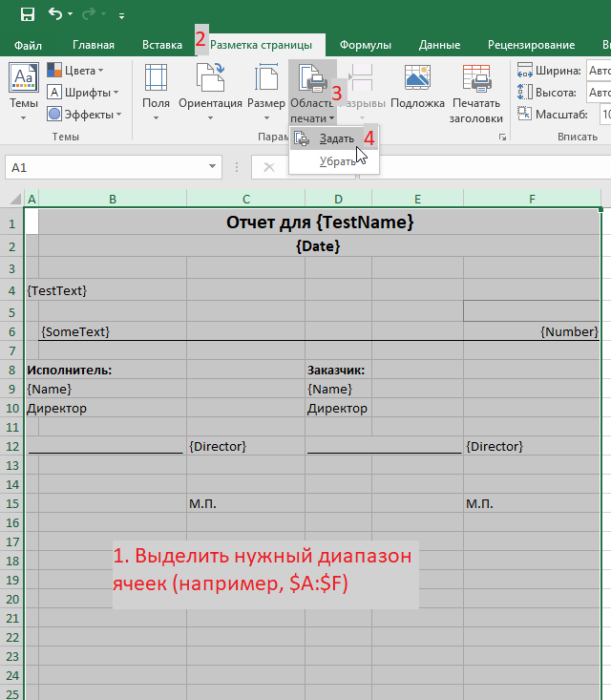This screenshot has height=700, width=611.
Task: Click the cell with Отчет для {TestName}
Action: pyautogui.click(x=320, y=223)
